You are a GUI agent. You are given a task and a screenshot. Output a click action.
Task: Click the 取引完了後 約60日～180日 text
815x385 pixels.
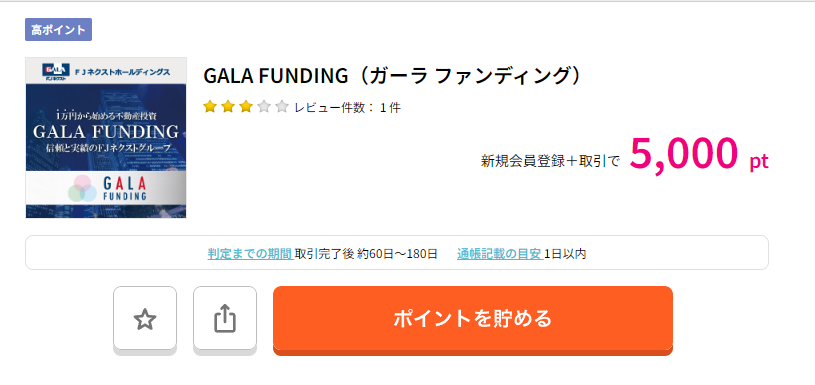366,254
